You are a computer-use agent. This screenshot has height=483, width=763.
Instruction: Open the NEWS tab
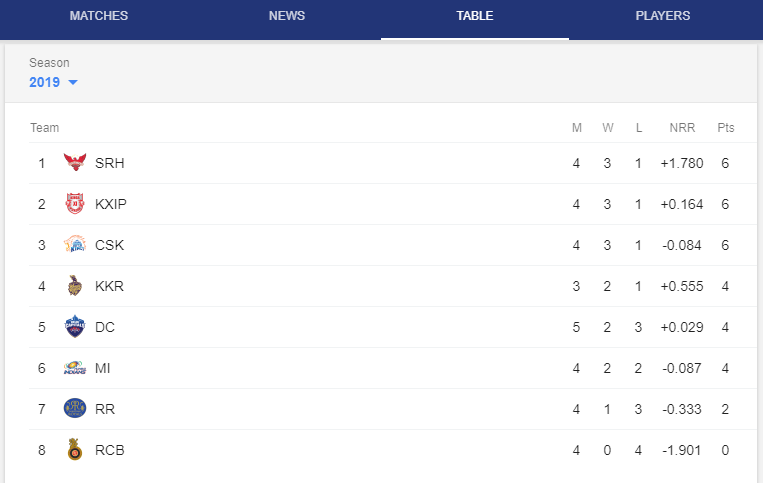287,16
